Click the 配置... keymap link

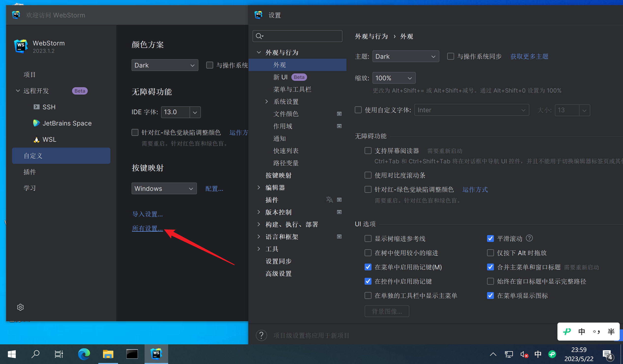(214, 189)
